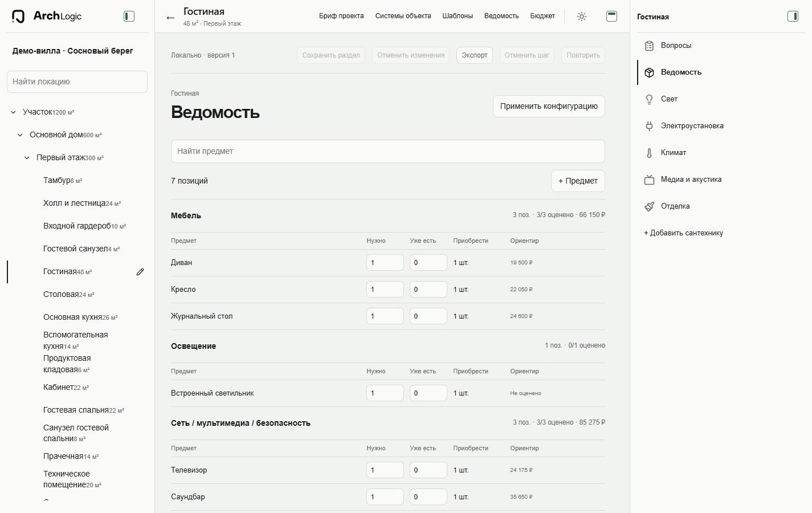Click the ArchLogic logo icon
812x513 pixels.
tap(18, 17)
